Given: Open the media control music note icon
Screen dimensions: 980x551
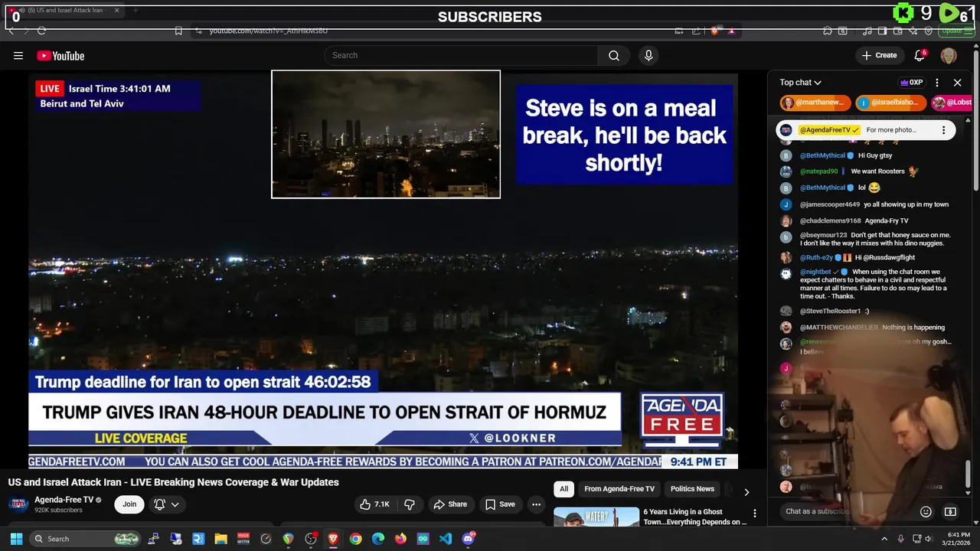Looking at the screenshot, I should click(x=867, y=31).
